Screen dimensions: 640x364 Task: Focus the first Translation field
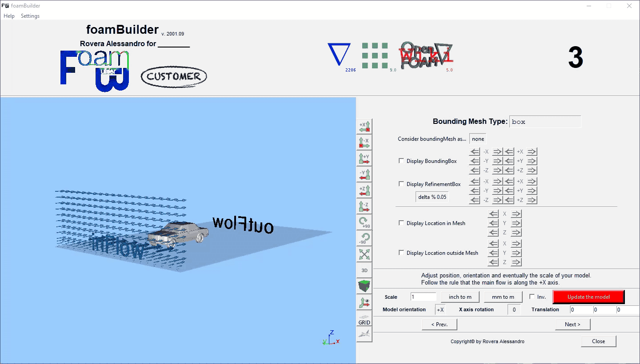click(581, 310)
